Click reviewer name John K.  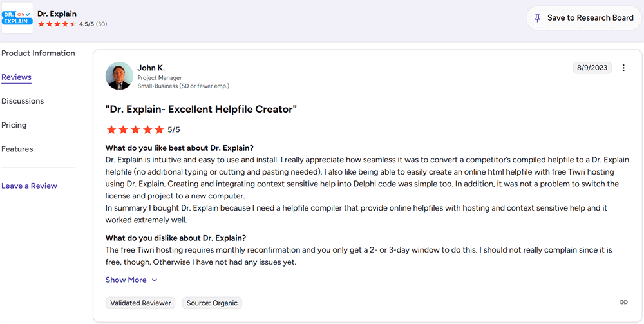151,68
